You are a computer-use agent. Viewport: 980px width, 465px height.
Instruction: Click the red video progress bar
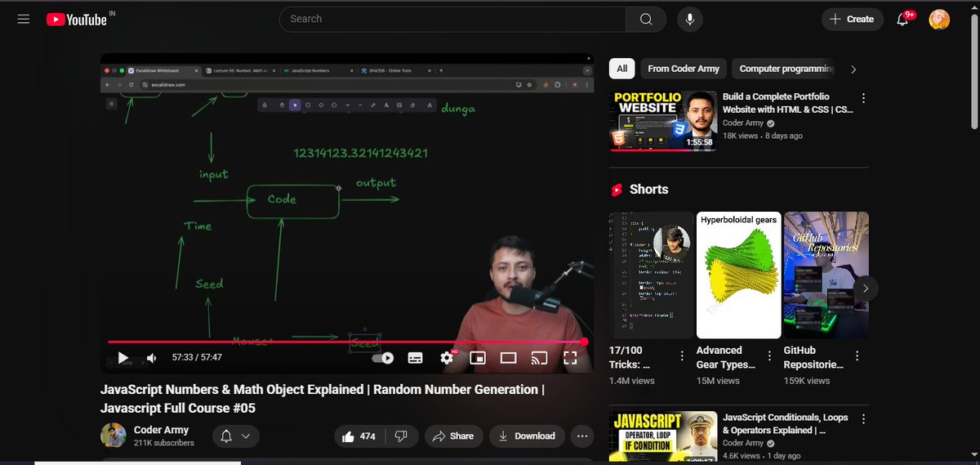click(346, 342)
